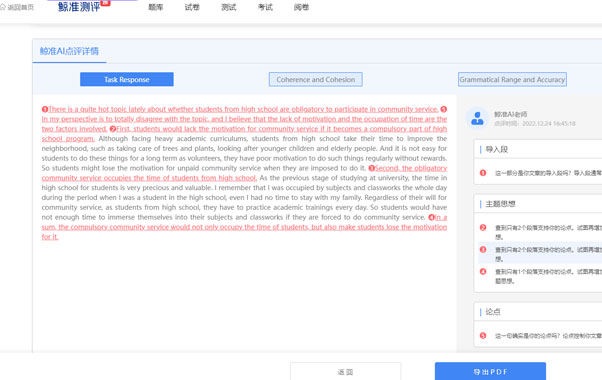This screenshot has height=380, width=602.
Task: Click red marker 2 before 'First, students'
Action: (x=112, y=129)
